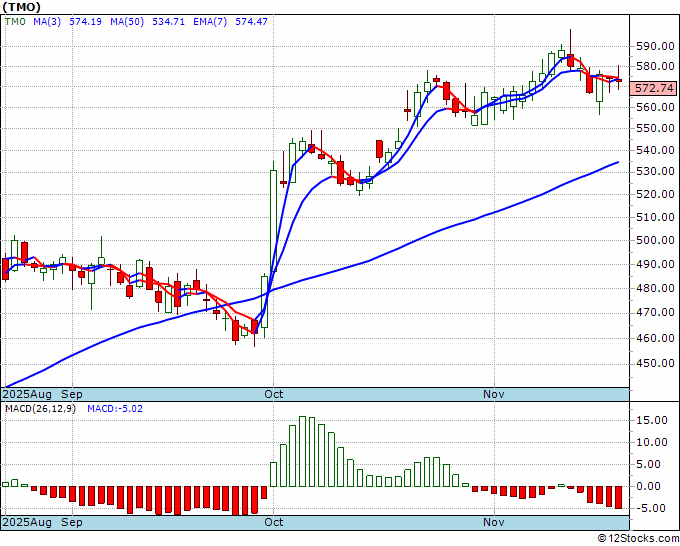Screen dimensions: 680x546
Task: Click the tallest green MACD histogram bar
Action: tap(302, 451)
